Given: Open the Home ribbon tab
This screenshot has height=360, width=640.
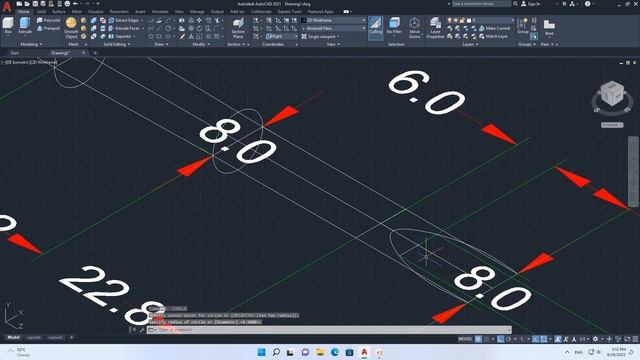Looking at the screenshot, I should point(24,12).
